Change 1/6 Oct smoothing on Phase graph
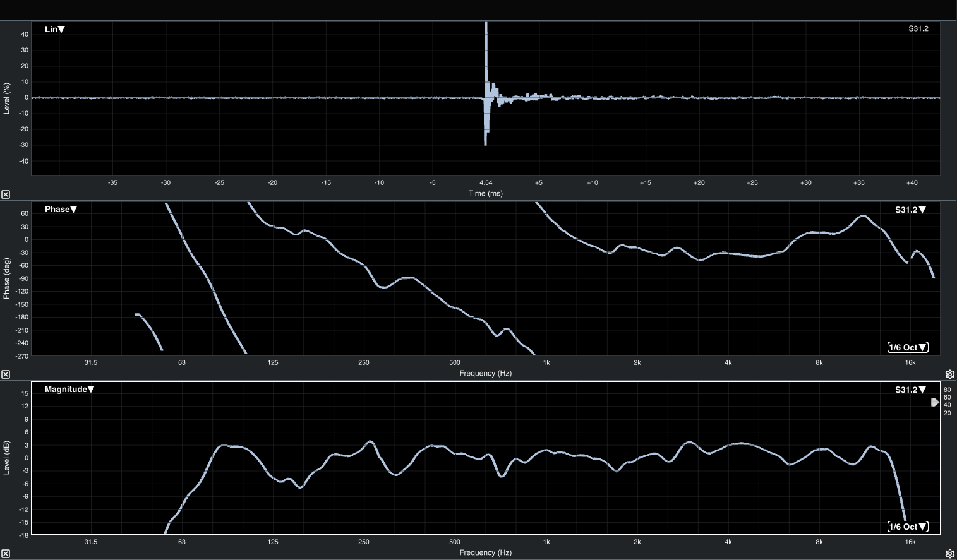Viewport: 957px width, 560px height. point(908,347)
